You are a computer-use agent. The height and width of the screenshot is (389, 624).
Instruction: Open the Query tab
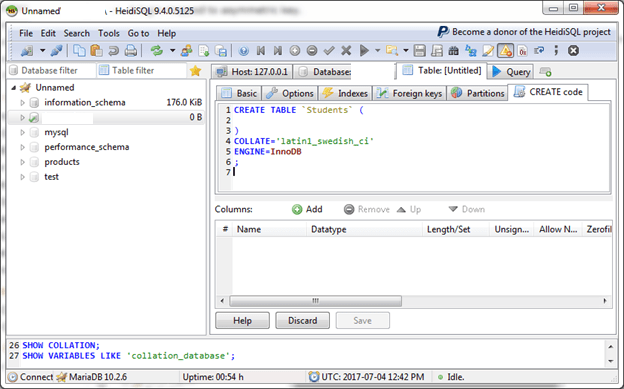511,72
